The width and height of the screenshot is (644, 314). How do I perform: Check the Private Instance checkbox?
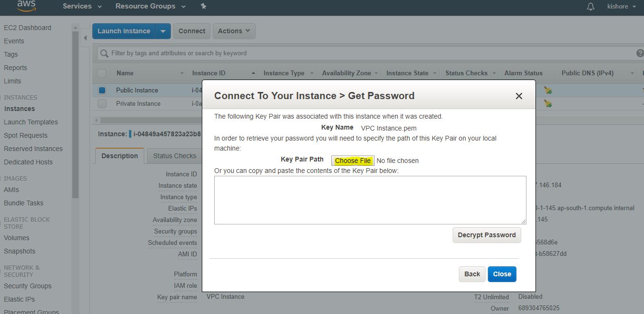102,103
